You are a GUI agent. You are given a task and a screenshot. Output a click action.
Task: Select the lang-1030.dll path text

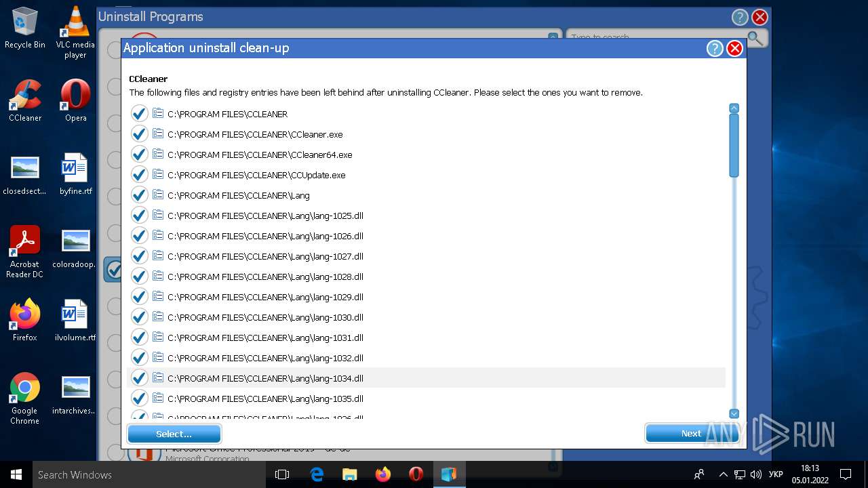pyautogui.click(x=265, y=317)
